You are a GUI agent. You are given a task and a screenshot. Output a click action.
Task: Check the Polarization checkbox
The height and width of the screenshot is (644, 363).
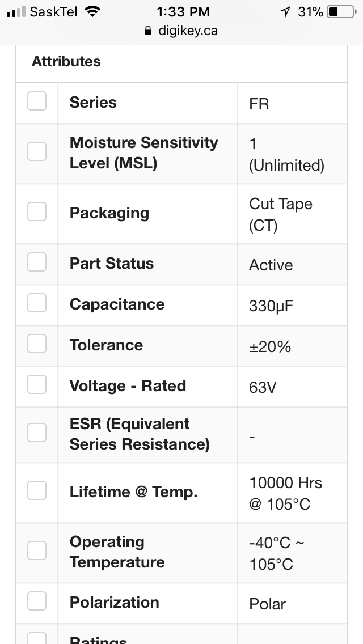click(37, 601)
